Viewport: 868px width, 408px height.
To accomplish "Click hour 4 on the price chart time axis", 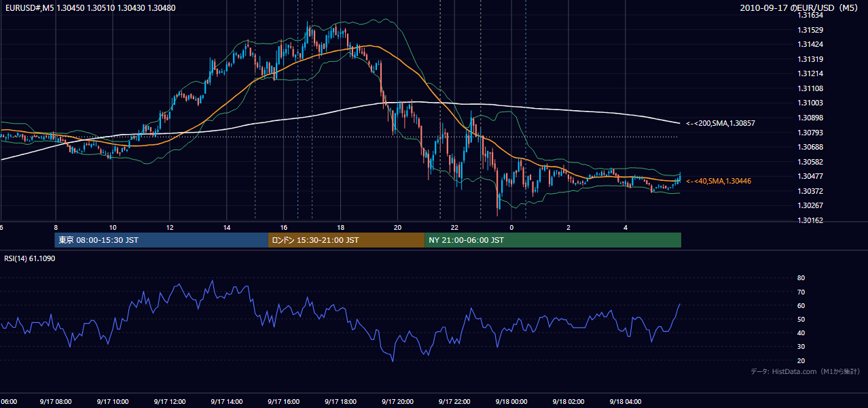I will tap(626, 228).
